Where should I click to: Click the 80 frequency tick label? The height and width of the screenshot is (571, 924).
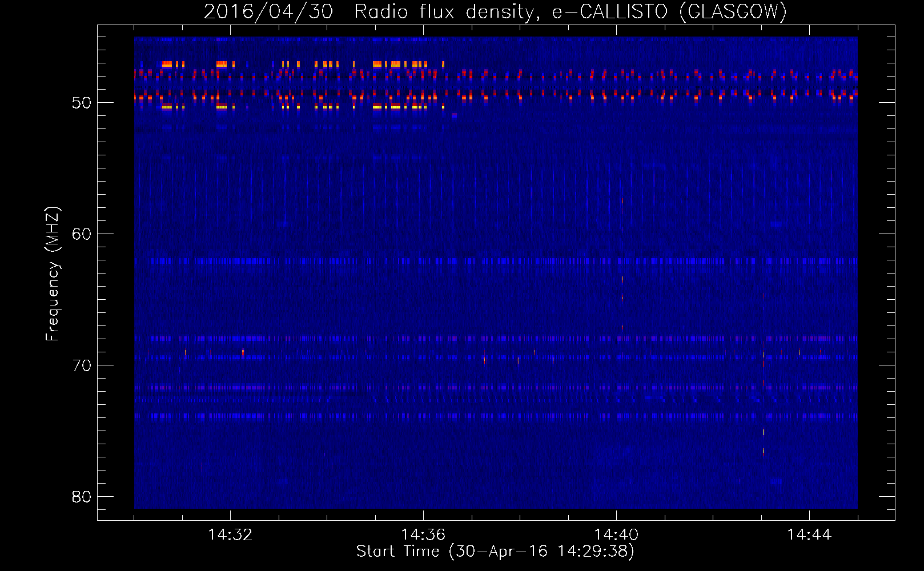82,497
